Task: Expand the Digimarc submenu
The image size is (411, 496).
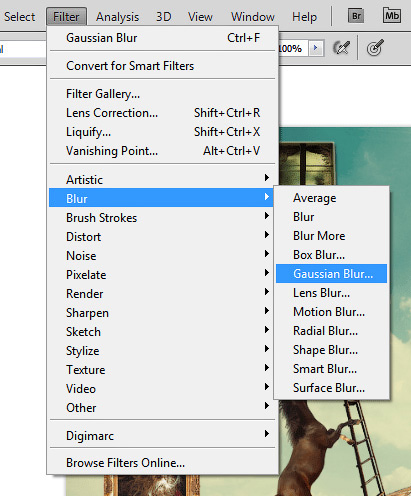Action: point(162,436)
